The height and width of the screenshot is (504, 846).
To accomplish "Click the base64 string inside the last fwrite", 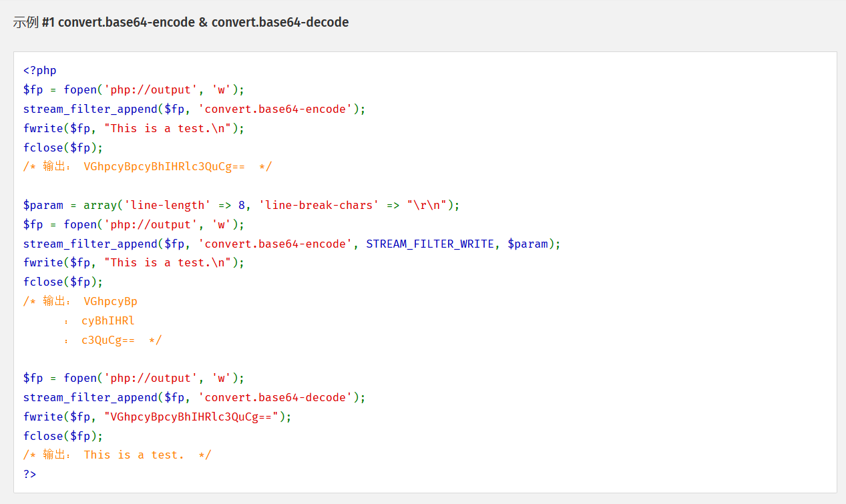I will click(191, 417).
